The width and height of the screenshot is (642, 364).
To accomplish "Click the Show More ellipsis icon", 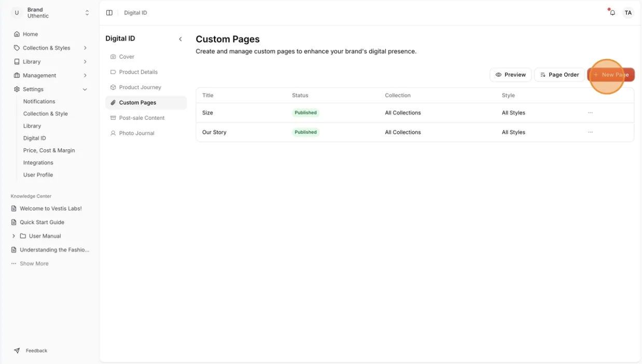I will click(x=14, y=264).
